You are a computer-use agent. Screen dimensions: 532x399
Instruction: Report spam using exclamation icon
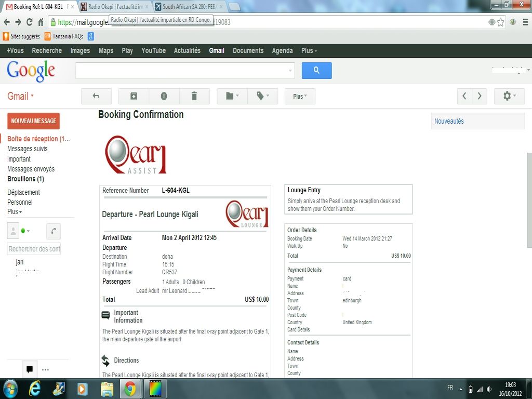click(x=164, y=96)
